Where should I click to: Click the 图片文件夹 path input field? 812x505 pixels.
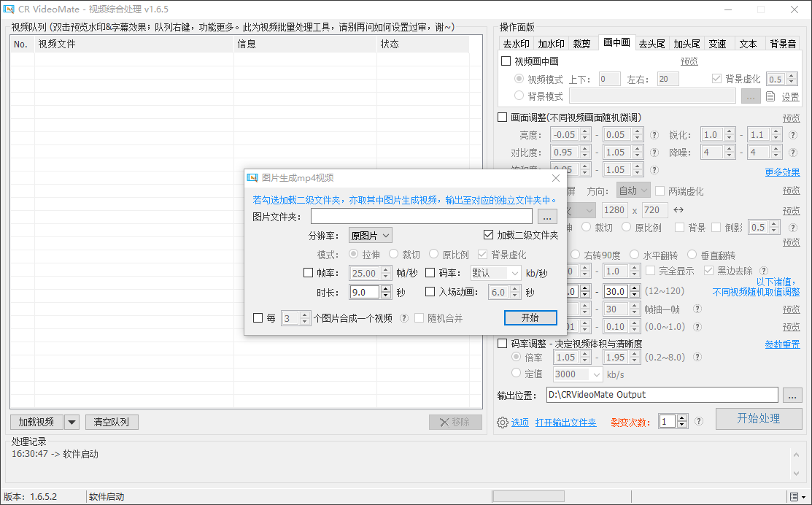click(421, 217)
